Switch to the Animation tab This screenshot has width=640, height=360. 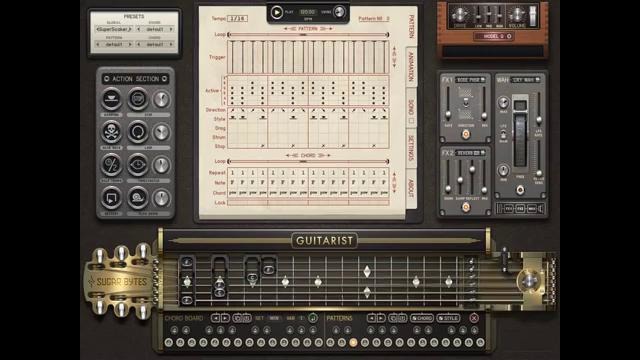[411, 67]
